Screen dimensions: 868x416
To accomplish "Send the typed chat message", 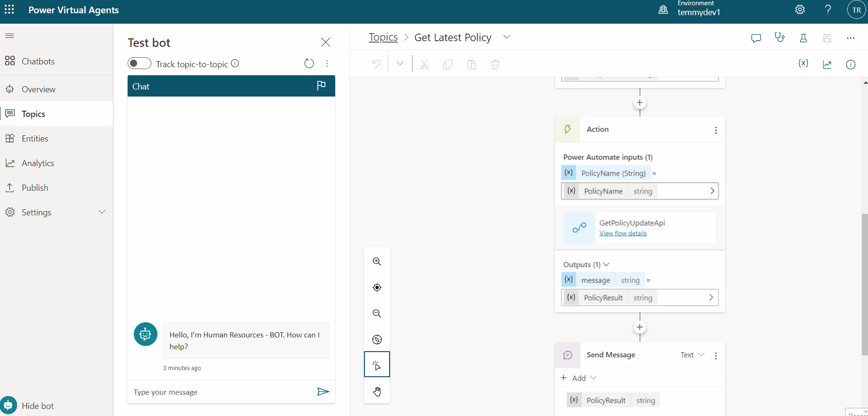I will [x=323, y=391].
